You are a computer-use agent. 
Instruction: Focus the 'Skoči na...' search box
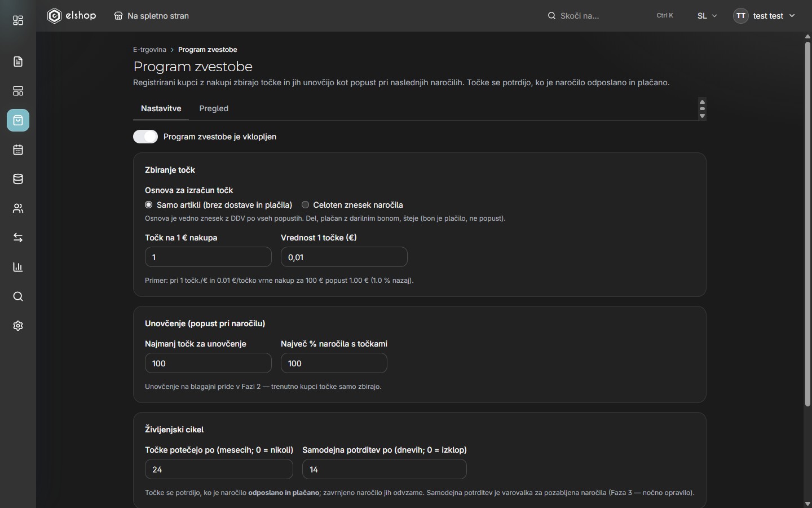tap(611, 16)
